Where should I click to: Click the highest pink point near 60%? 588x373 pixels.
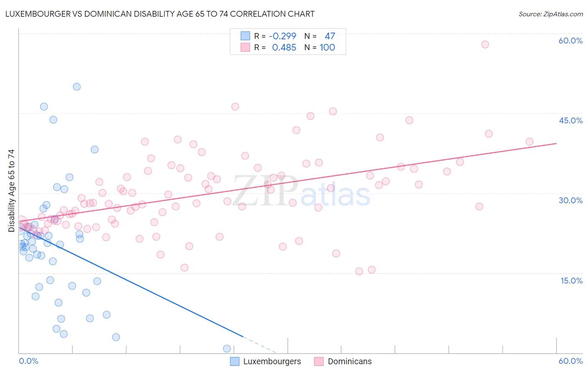(x=485, y=44)
